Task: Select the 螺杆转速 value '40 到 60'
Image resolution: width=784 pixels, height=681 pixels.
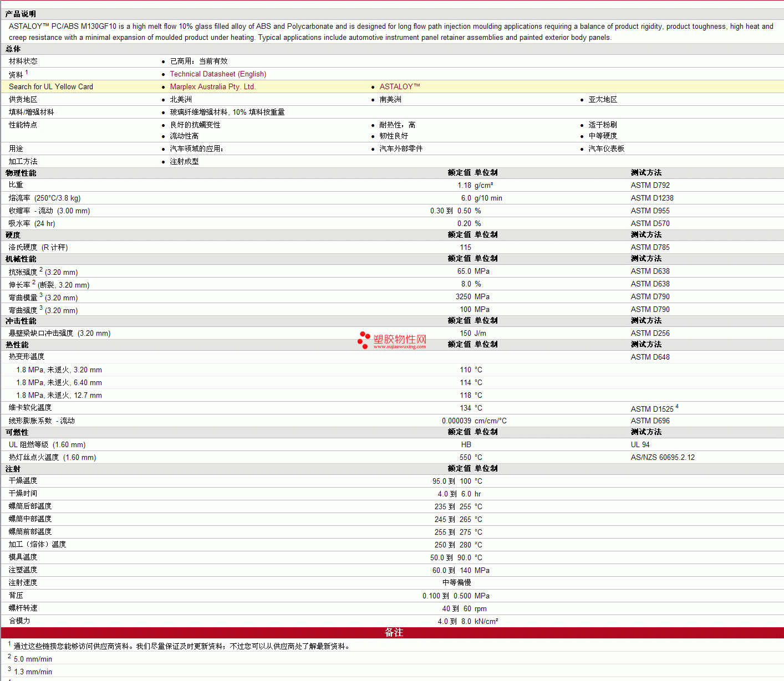Action: click(x=457, y=608)
